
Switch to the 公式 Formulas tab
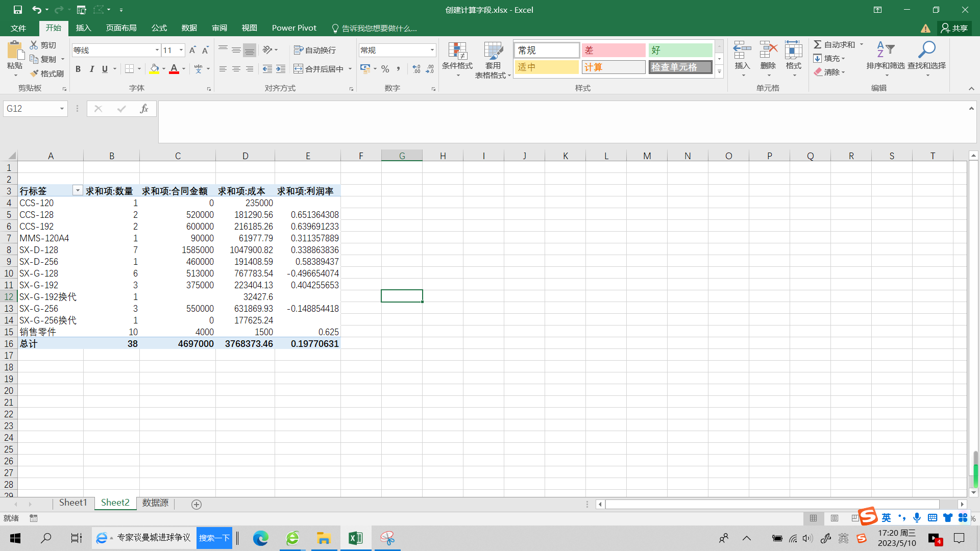159,28
